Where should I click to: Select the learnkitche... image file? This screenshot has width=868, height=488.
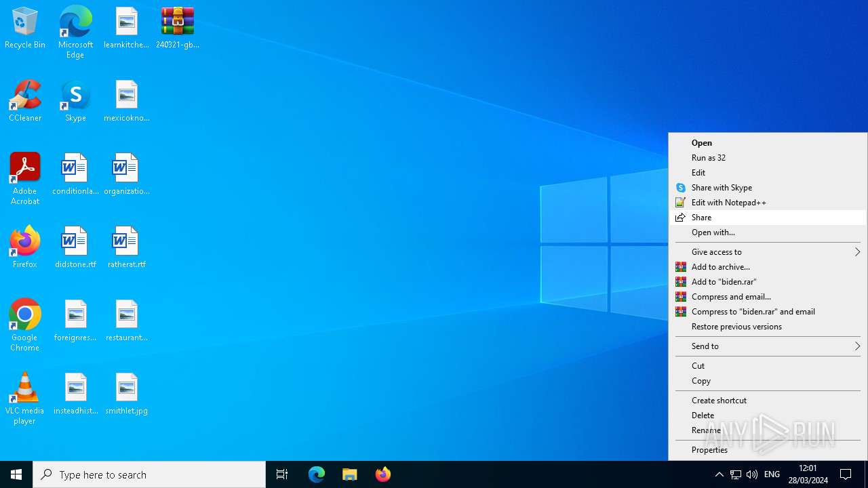coord(126,28)
